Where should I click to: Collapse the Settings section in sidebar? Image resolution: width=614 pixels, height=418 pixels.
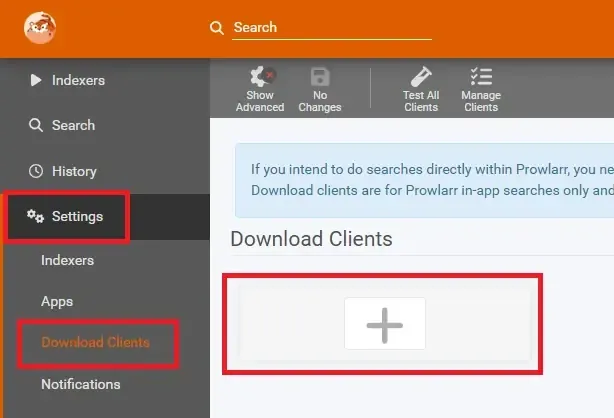pyautogui.click(x=77, y=217)
